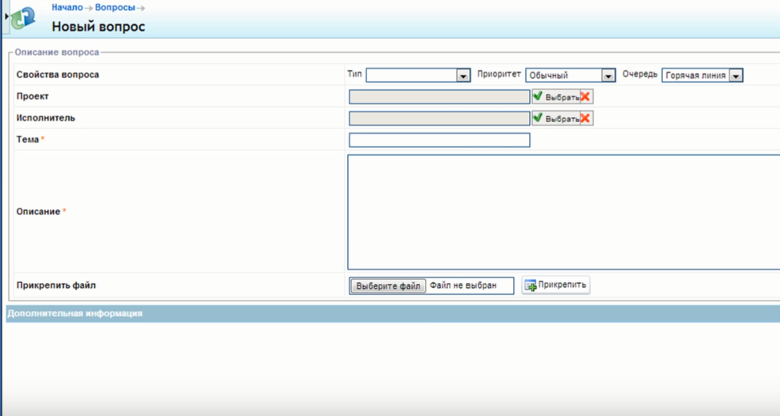Screen dimensions: 780x416
Task: Click the Прикрепить файл label
Action: click(56, 285)
